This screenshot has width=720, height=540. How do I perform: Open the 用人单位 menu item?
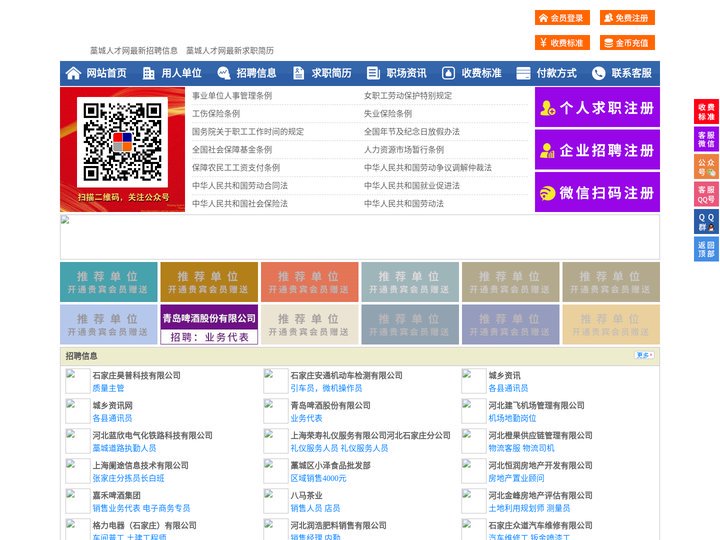[181, 73]
